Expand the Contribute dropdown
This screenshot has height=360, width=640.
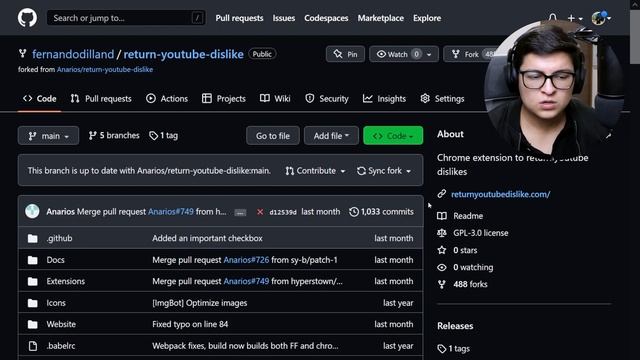pyautogui.click(x=315, y=171)
